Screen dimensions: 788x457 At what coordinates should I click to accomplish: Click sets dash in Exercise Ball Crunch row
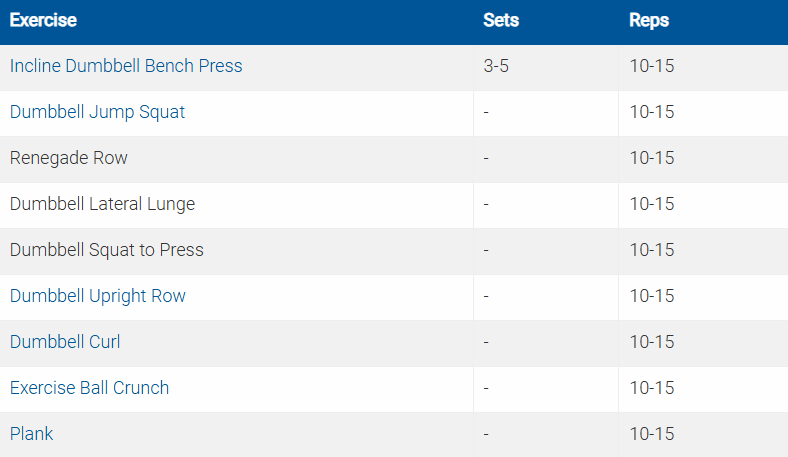click(x=486, y=388)
